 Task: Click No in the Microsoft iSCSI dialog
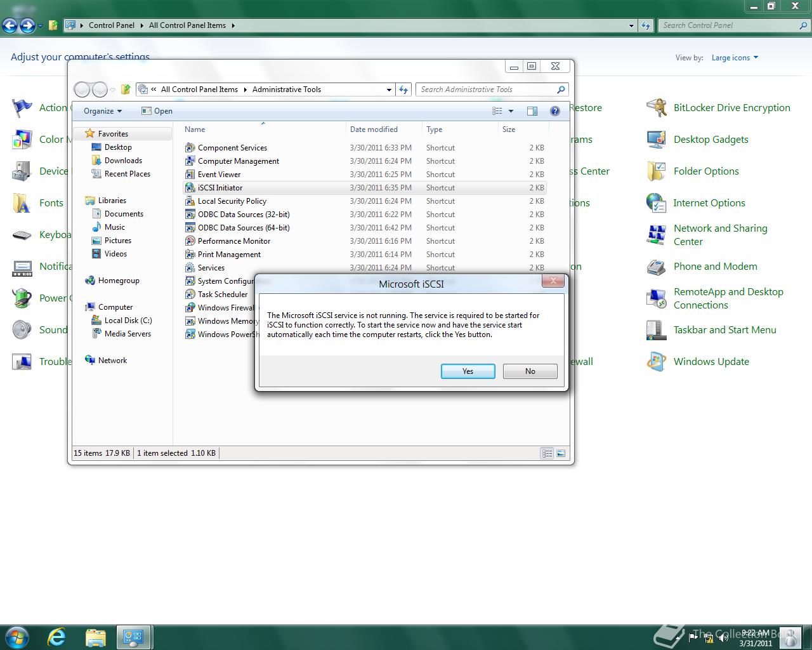[x=530, y=371]
